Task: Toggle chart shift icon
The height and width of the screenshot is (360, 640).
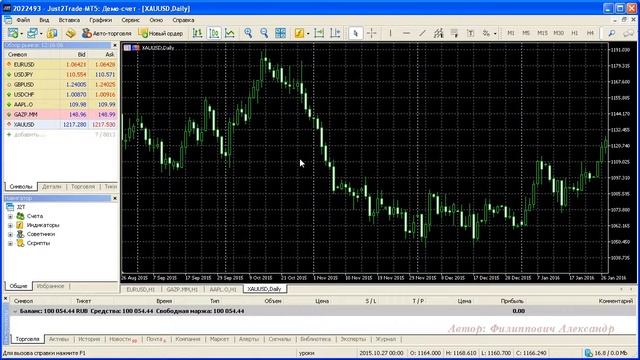Action: (335, 33)
